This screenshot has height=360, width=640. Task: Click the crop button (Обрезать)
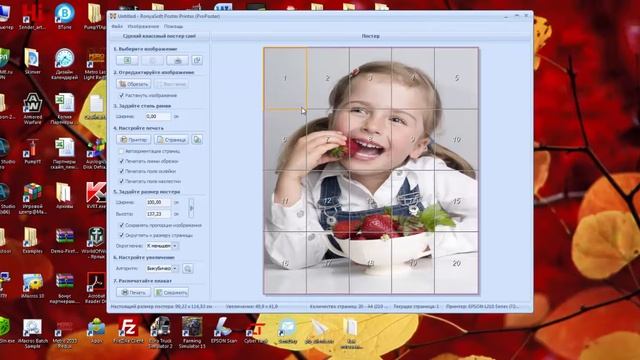pyautogui.click(x=133, y=84)
